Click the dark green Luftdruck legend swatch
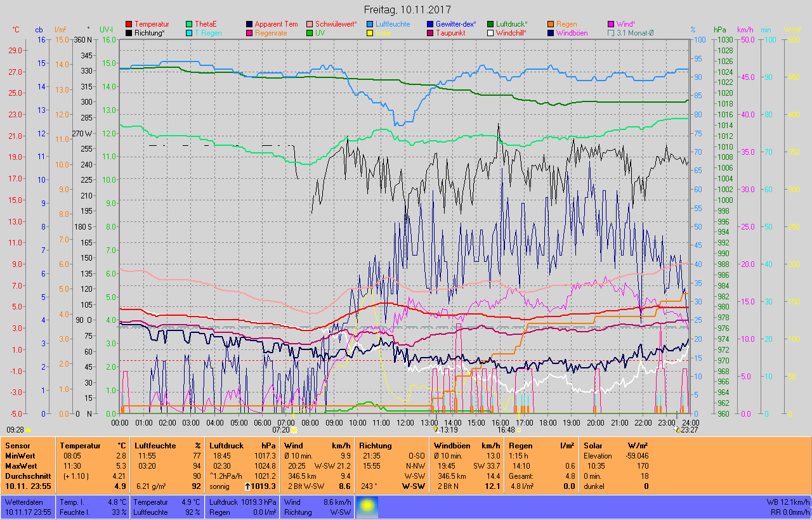The image size is (812, 520). pyautogui.click(x=491, y=24)
